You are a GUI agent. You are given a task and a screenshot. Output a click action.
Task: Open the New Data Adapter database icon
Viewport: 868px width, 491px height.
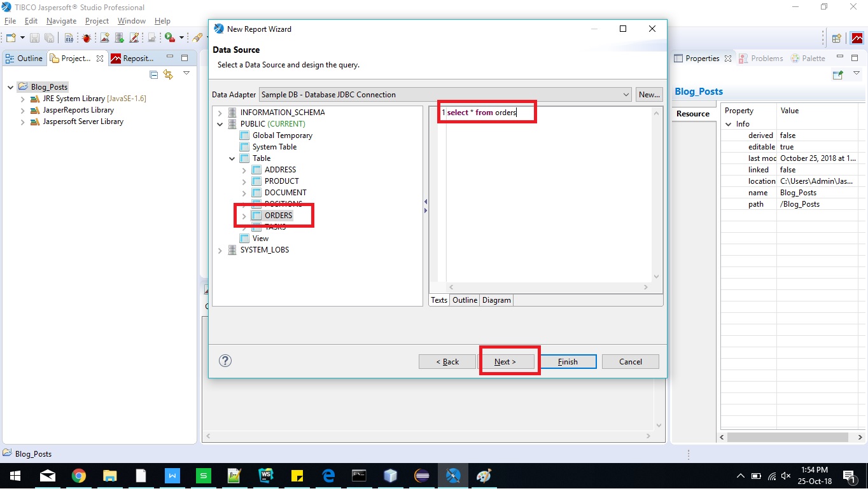pyautogui.click(x=118, y=38)
